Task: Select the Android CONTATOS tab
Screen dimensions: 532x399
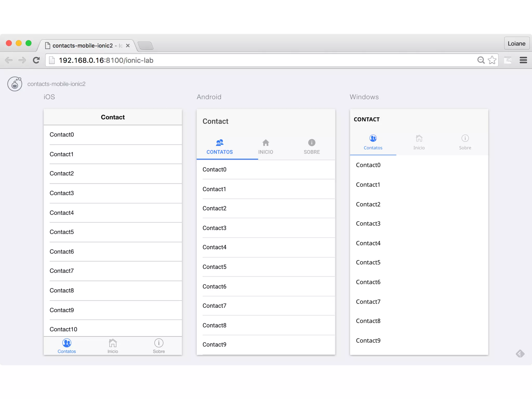Action: click(x=220, y=147)
